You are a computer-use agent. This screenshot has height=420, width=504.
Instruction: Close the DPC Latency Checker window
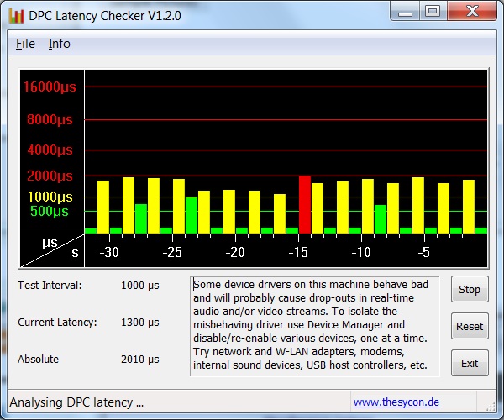point(472,11)
